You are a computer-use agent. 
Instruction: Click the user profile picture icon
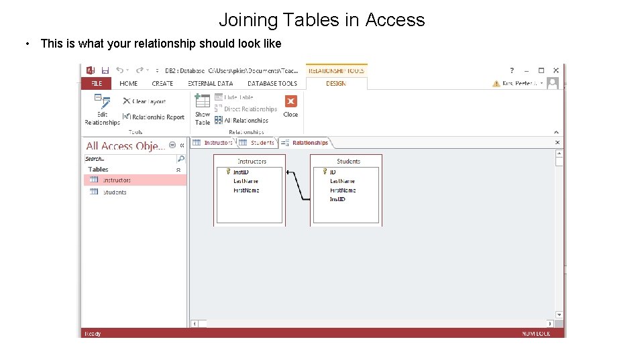(553, 83)
